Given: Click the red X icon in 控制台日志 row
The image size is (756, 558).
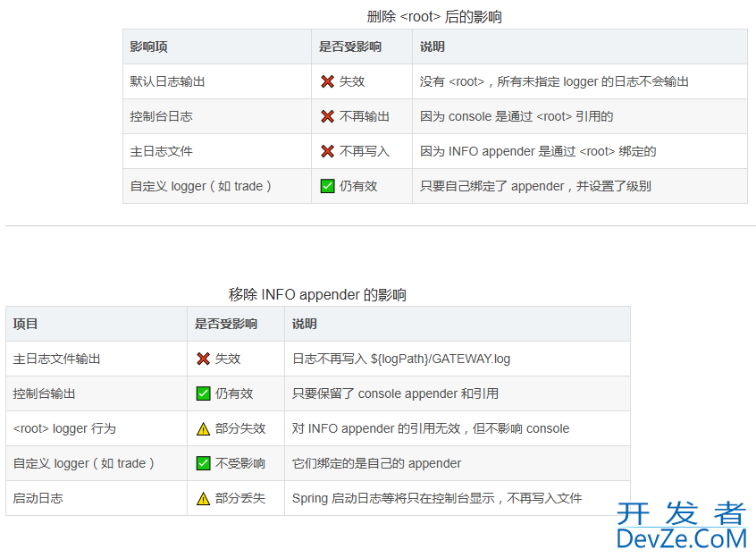Looking at the screenshot, I should [x=327, y=116].
